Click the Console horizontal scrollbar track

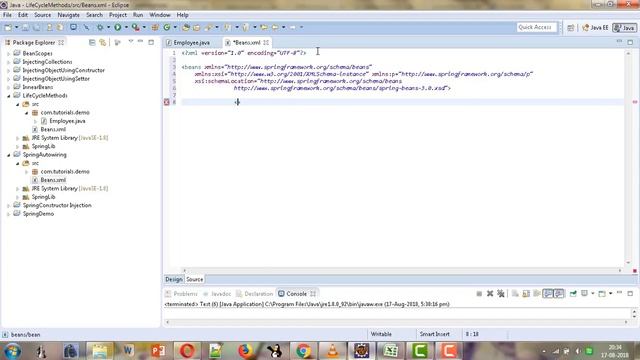click(396, 322)
